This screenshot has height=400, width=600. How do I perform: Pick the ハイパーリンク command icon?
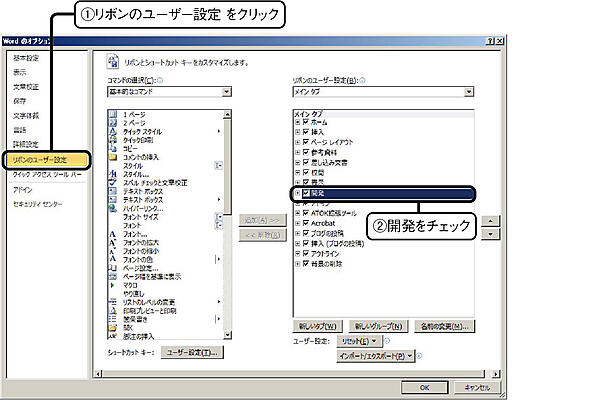[114, 209]
